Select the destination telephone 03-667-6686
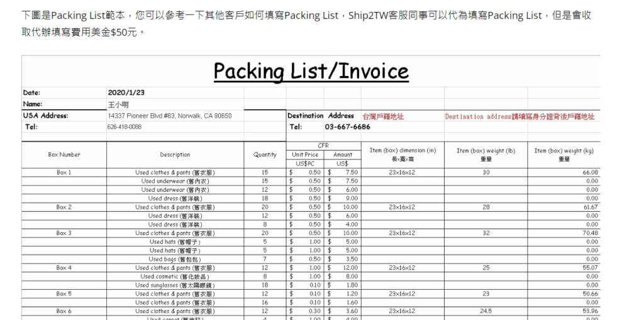 click(x=347, y=127)
